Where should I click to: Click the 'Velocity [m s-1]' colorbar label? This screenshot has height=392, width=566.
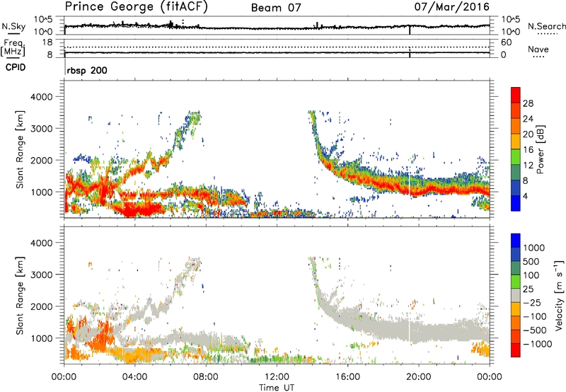559,295
